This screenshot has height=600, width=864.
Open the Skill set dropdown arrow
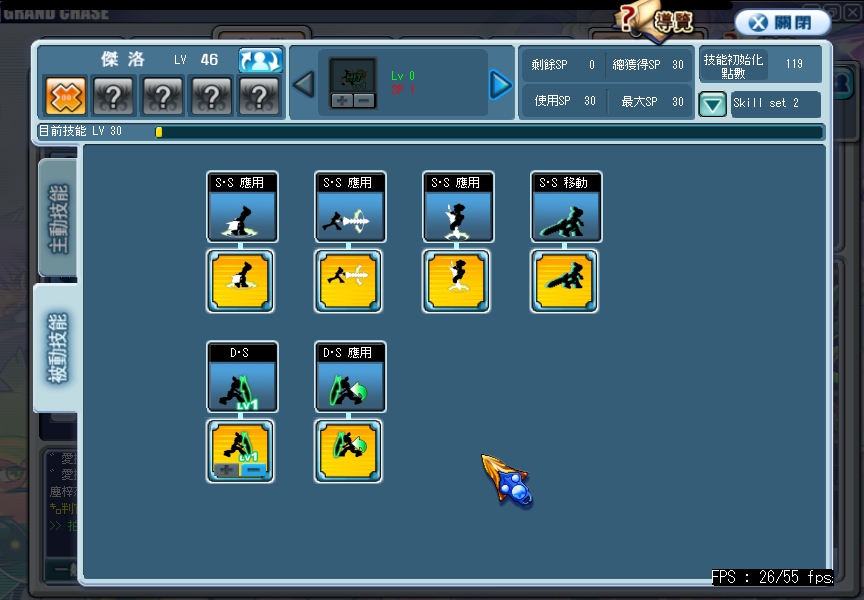point(712,104)
